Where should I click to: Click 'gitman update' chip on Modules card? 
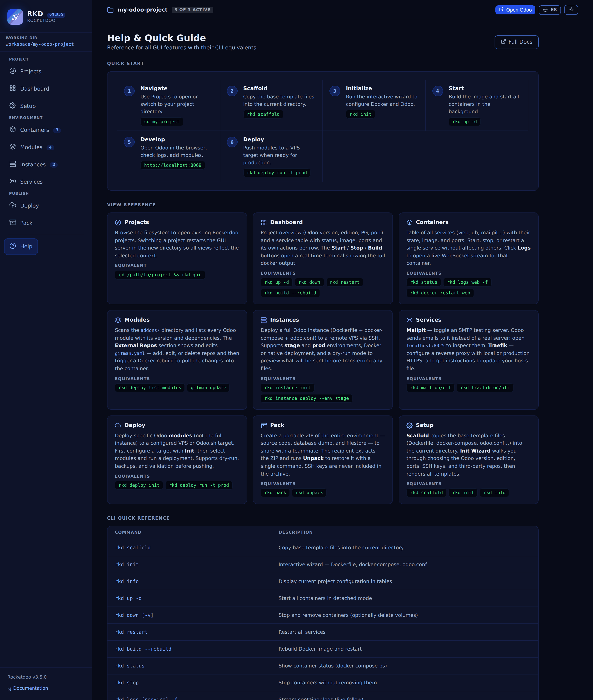(x=208, y=387)
